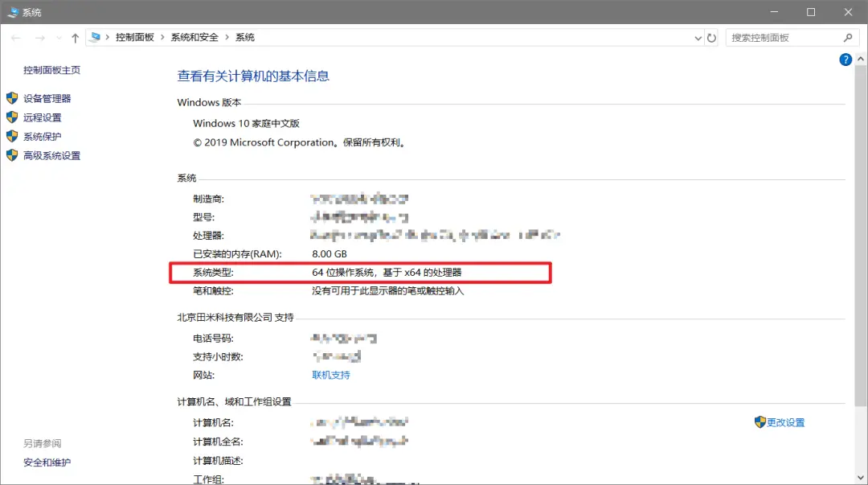Expand the chevron after 系统和安全 breadcrumb
This screenshot has width=868, height=485.
tap(227, 38)
